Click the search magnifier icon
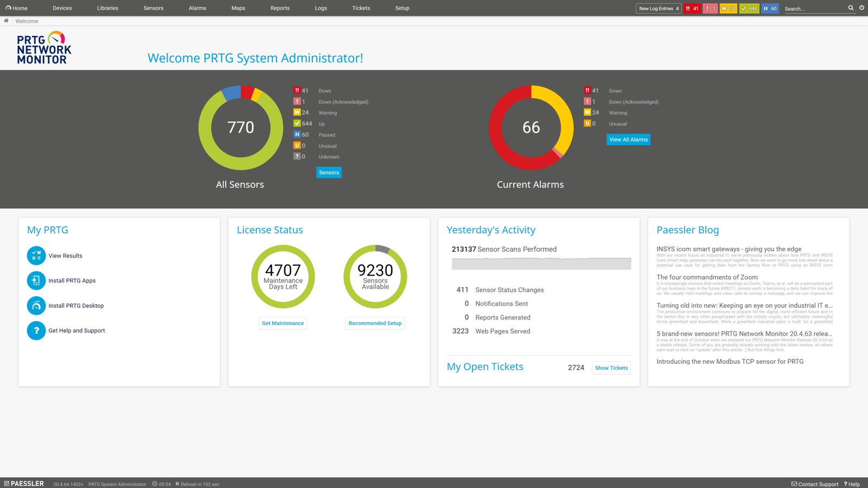This screenshot has height=488, width=868. point(851,8)
